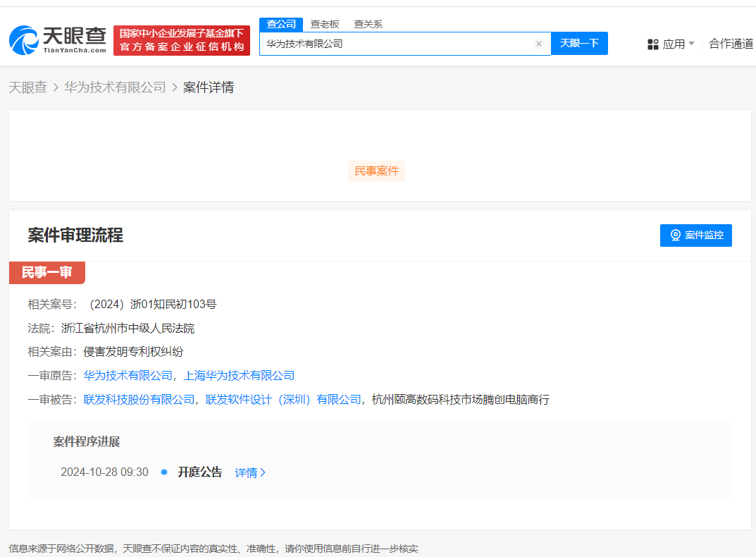Open the 应用 grid icon
The width and height of the screenshot is (756, 557).
click(653, 44)
